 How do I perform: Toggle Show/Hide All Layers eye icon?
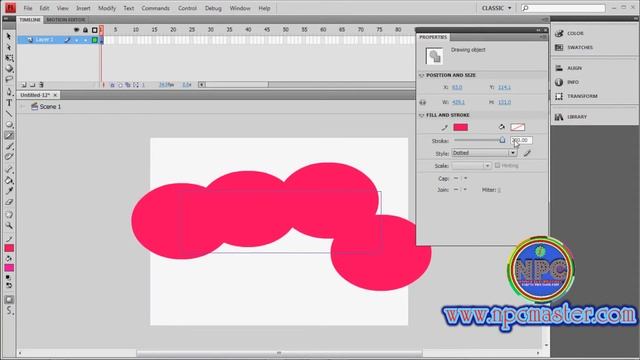[76, 30]
